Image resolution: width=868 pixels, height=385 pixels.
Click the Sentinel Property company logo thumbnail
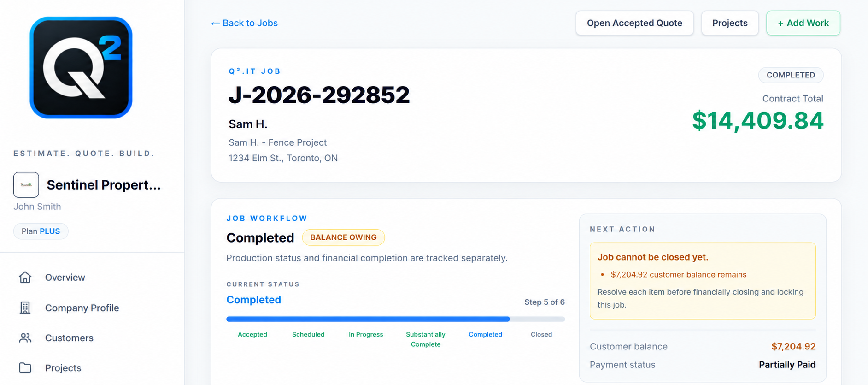pyautogui.click(x=26, y=185)
